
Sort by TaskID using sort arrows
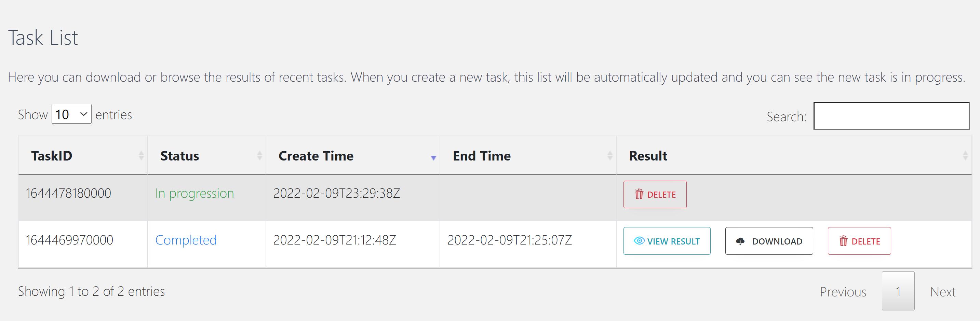(141, 155)
